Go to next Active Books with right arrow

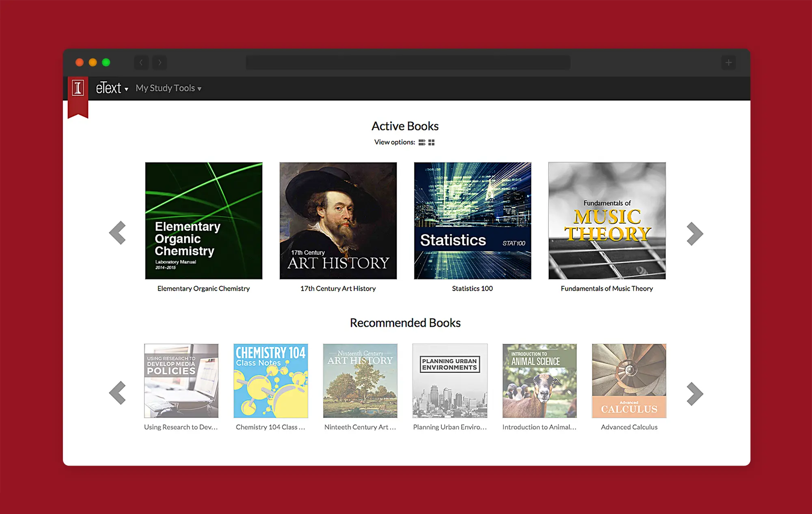(x=695, y=234)
